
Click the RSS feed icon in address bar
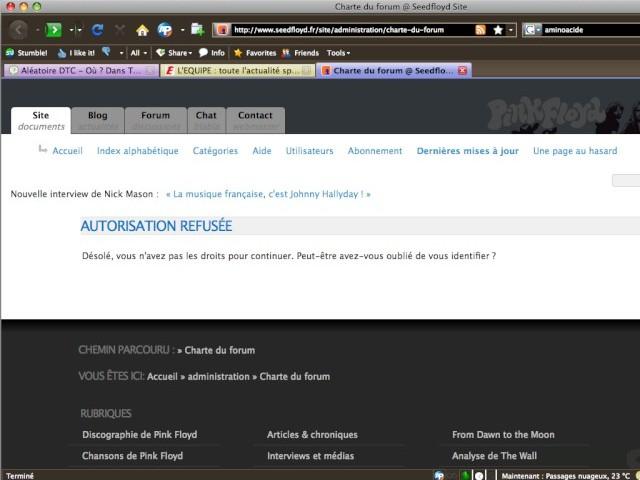pyautogui.click(x=481, y=30)
